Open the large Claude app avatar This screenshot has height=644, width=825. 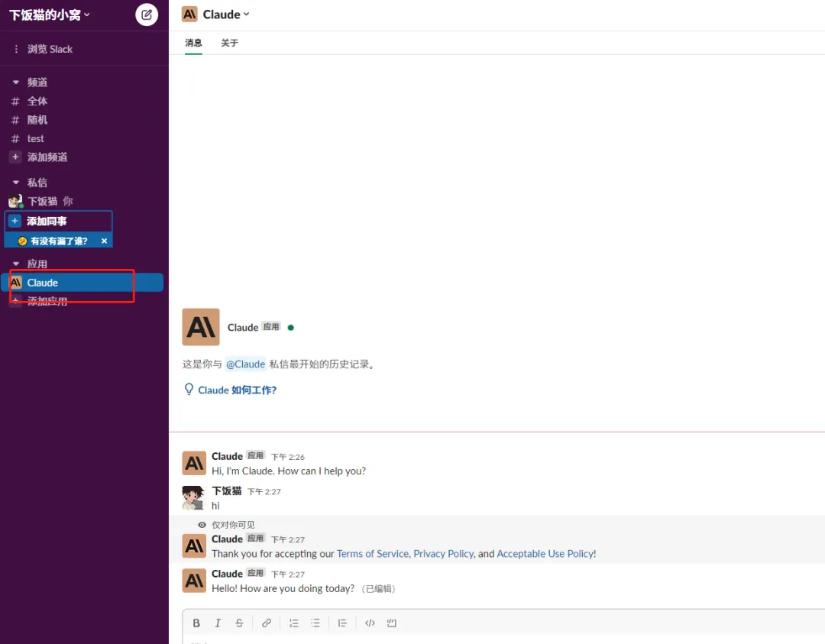200,327
